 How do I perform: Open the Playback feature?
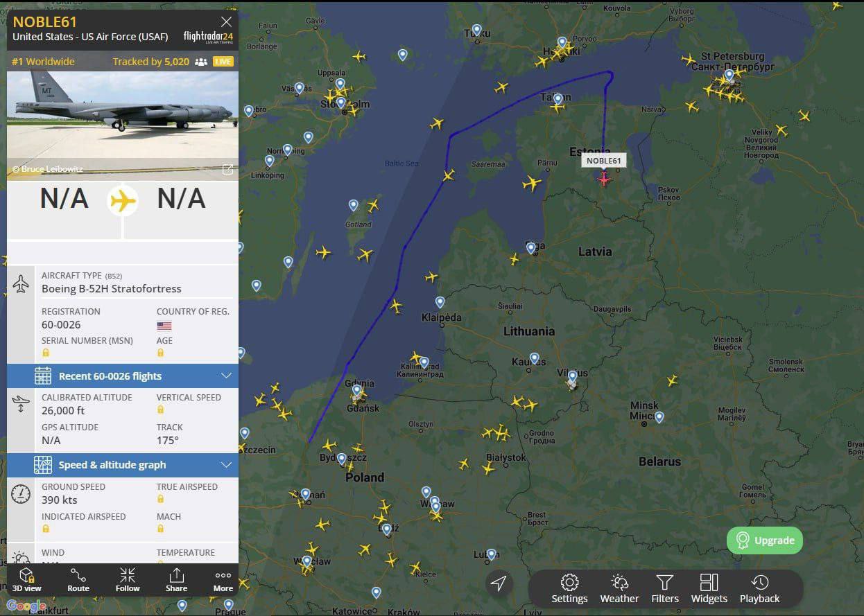[x=759, y=589]
